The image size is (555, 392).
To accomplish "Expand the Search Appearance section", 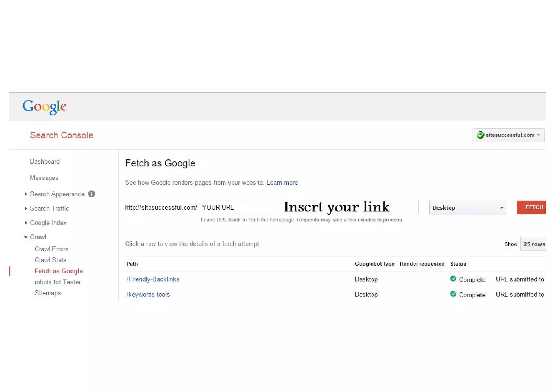I will pos(26,194).
